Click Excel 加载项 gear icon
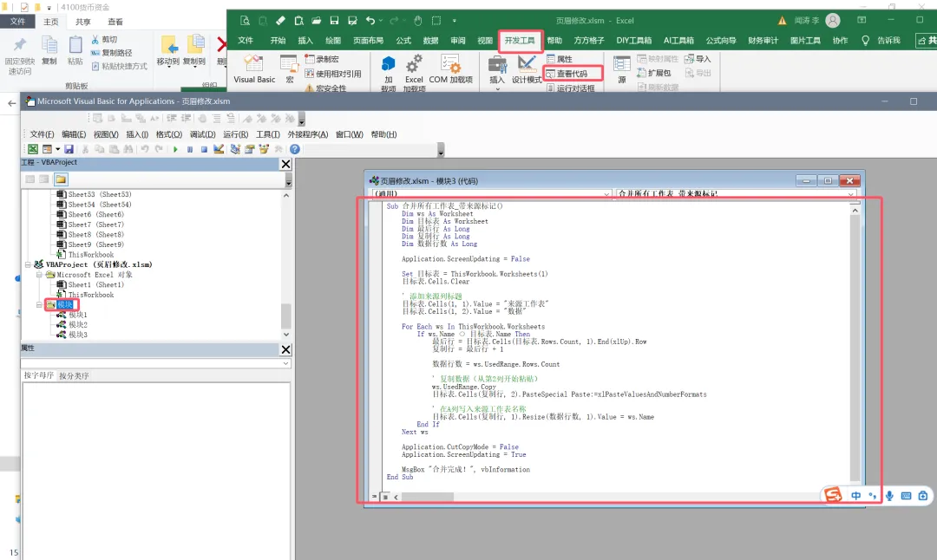Viewport: 937px width, 560px height. pyautogui.click(x=414, y=72)
